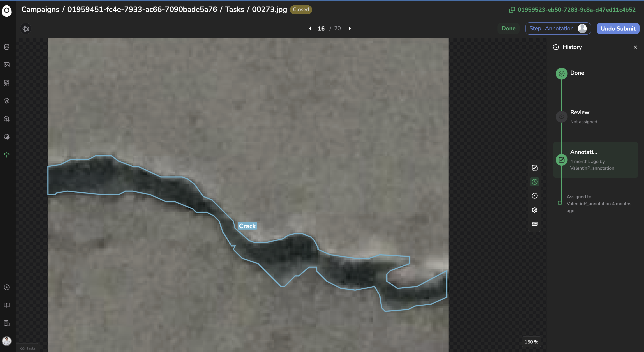Close the History panel
Screen dimensions: 644x352
pyautogui.click(x=635, y=47)
